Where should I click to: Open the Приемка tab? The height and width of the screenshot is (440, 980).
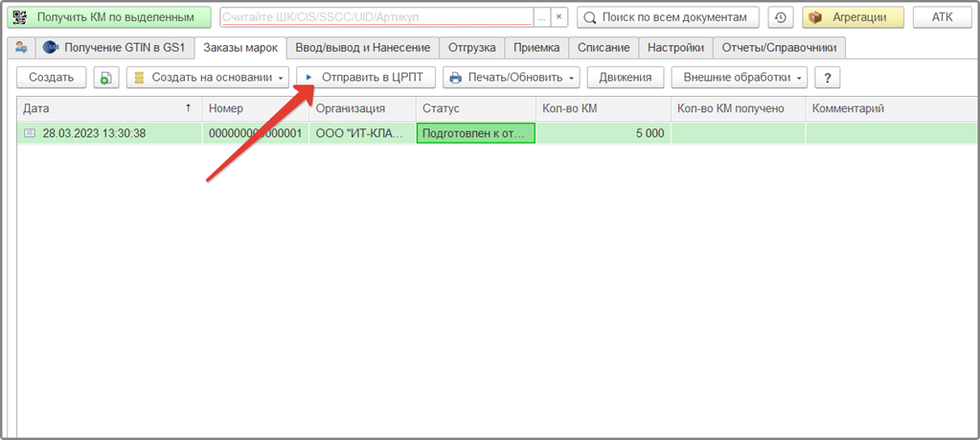click(x=536, y=47)
